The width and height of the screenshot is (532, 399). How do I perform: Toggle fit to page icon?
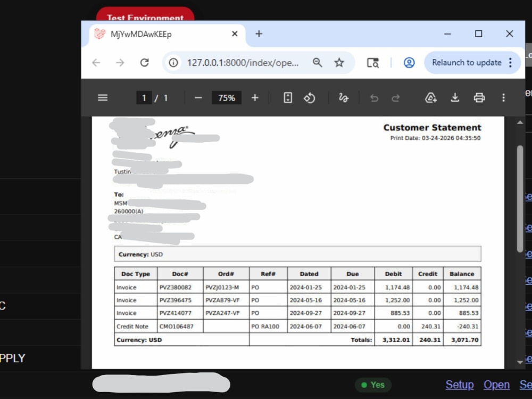288,98
